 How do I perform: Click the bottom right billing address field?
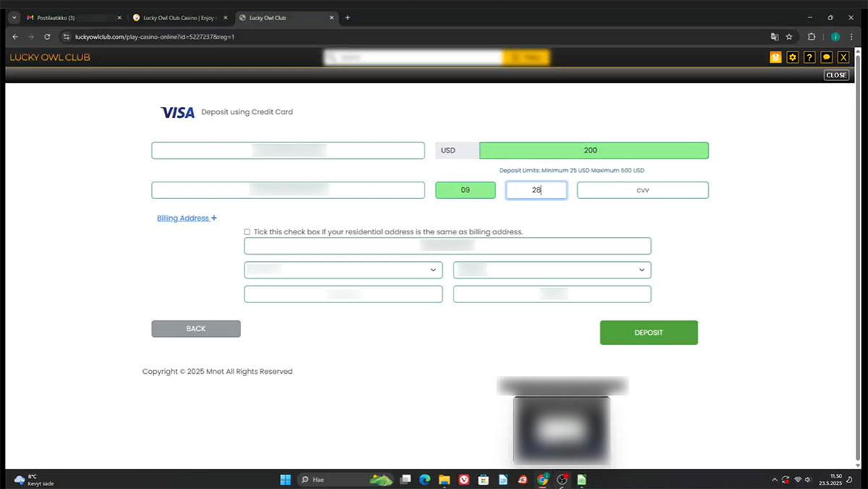(552, 294)
